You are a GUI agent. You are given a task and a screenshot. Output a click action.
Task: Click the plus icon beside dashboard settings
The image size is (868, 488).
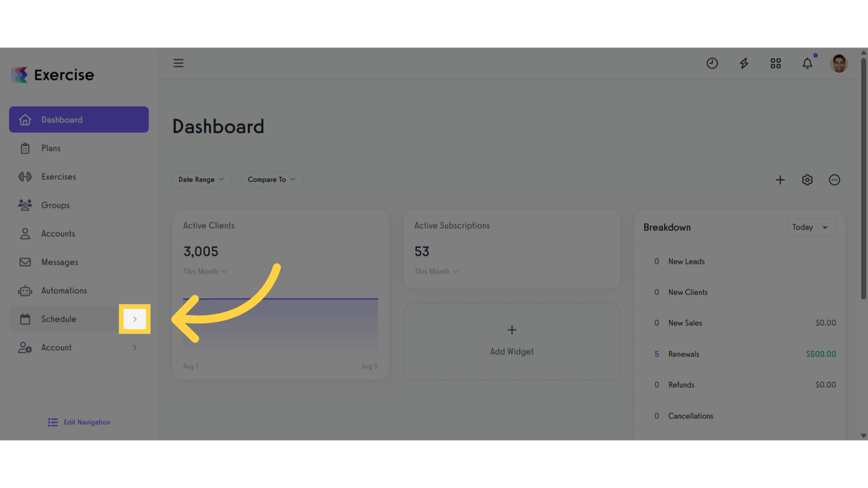[780, 180]
